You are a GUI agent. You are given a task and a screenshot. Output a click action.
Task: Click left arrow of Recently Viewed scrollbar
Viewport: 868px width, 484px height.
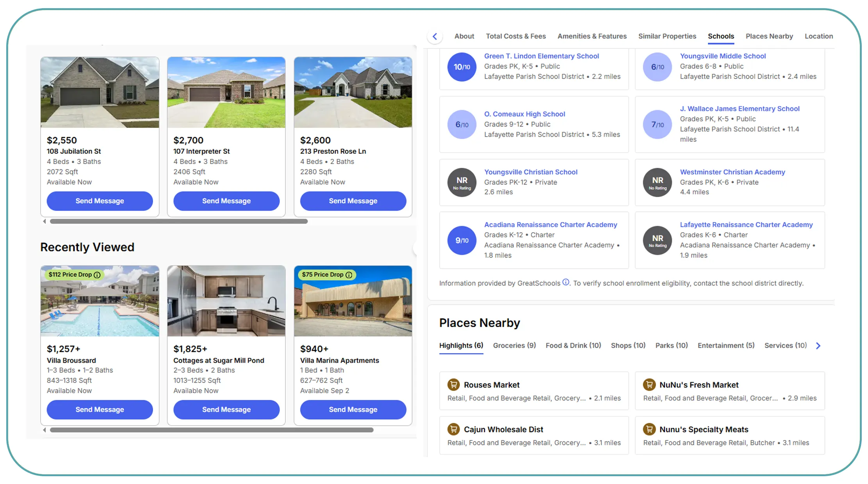coord(44,430)
